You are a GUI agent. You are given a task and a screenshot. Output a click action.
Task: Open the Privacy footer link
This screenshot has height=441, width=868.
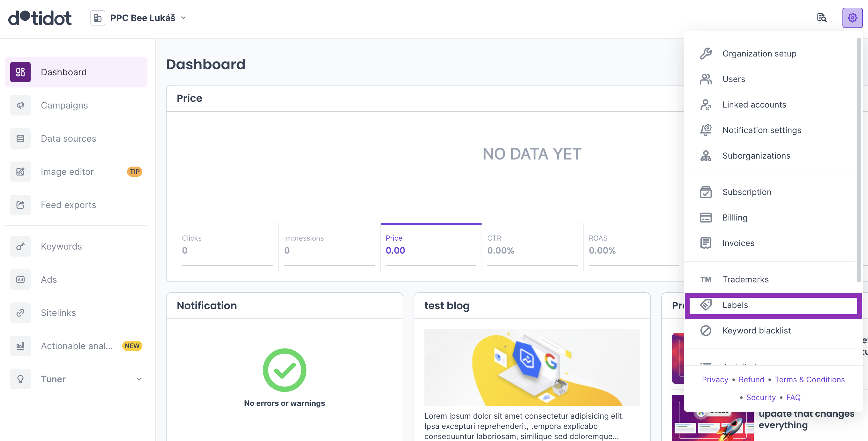[715, 380]
